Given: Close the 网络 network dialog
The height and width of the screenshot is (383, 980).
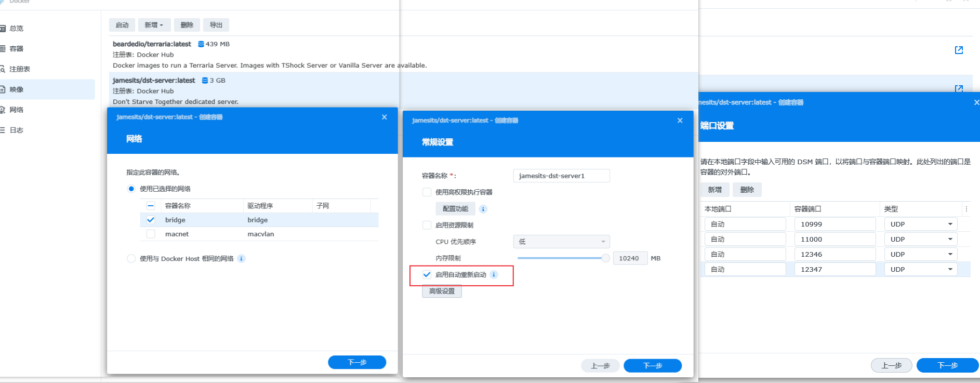Looking at the screenshot, I should point(385,117).
